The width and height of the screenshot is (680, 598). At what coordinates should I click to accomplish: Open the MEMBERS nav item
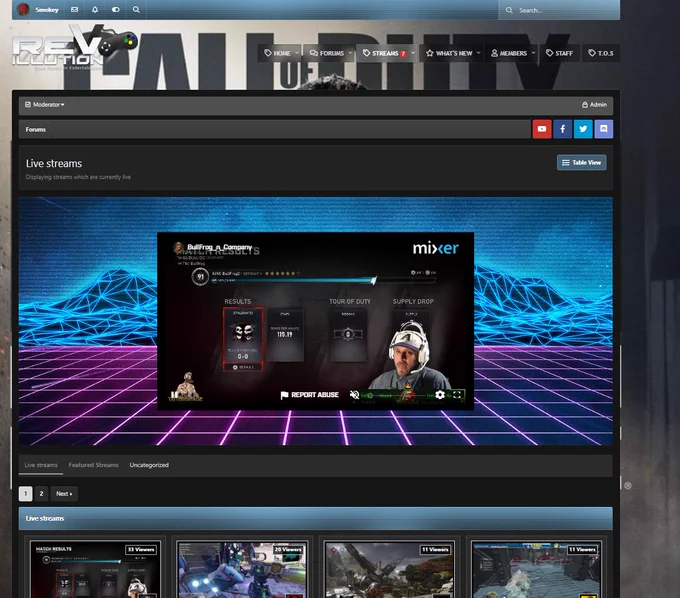(509, 53)
